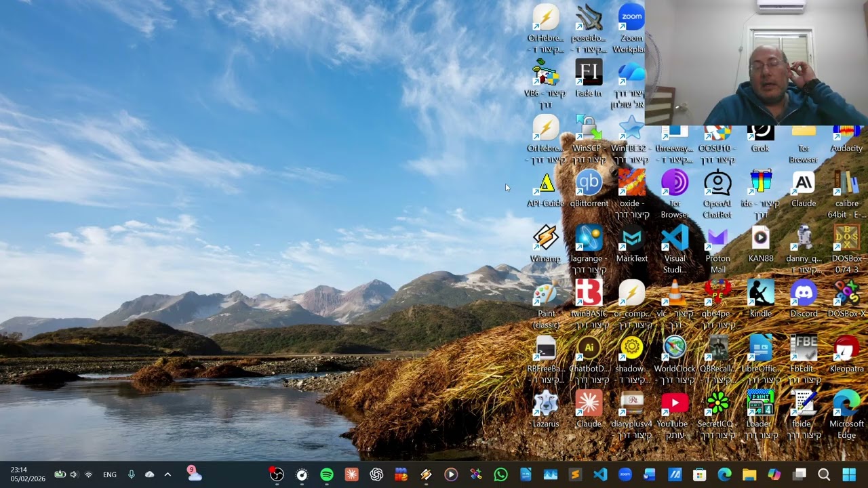Launch the LibreOffice desktop shortcut
Viewport: 868px width, 488px height.
[761, 359]
